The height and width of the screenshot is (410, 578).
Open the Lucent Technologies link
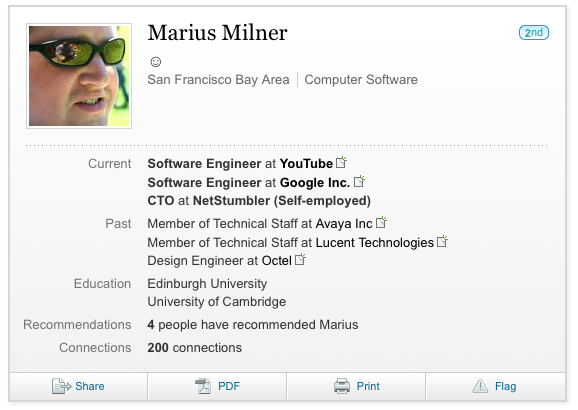[375, 243]
